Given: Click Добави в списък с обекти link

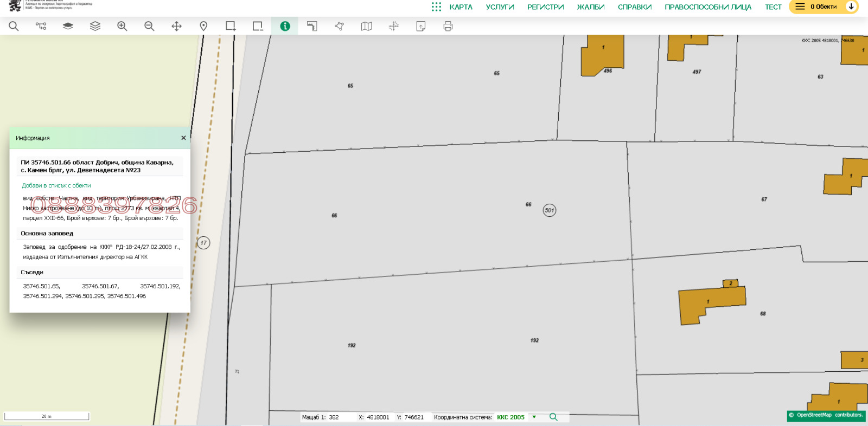Looking at the screenshot, I should pyautogui.click(x=56, y=185).
